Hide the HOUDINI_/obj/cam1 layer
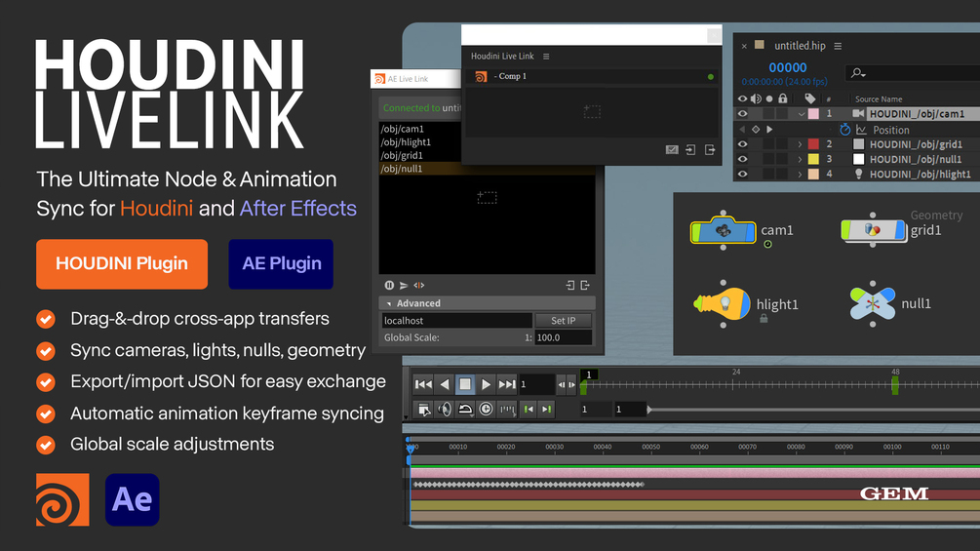 (742, 114)
